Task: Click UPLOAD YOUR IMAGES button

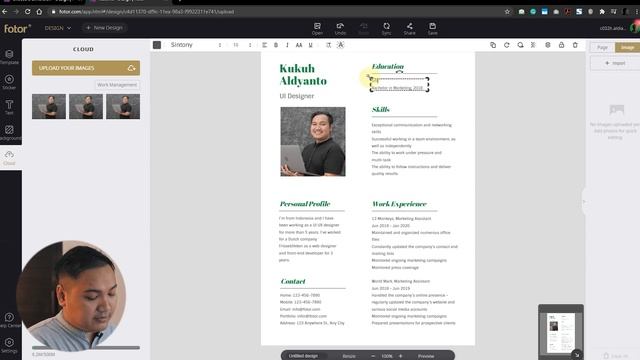Action: pos(86,68)
